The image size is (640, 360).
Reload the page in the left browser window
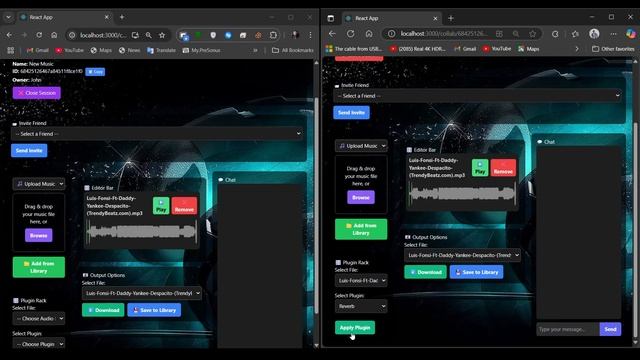39,35
